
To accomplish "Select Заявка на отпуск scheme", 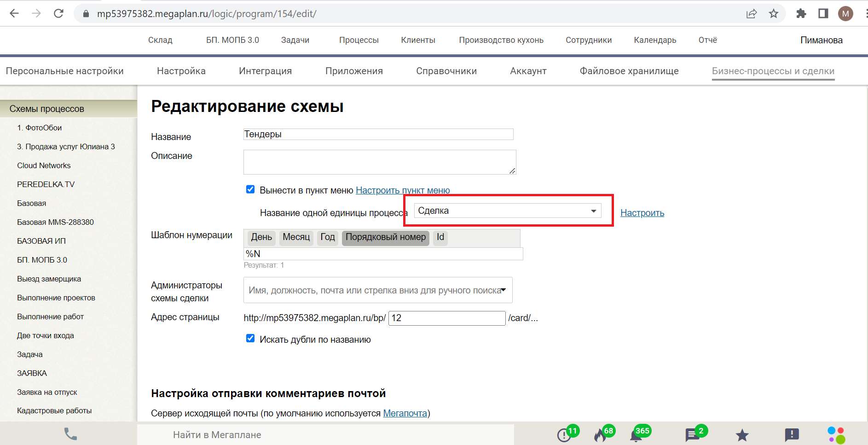I will tap(47, 392).
